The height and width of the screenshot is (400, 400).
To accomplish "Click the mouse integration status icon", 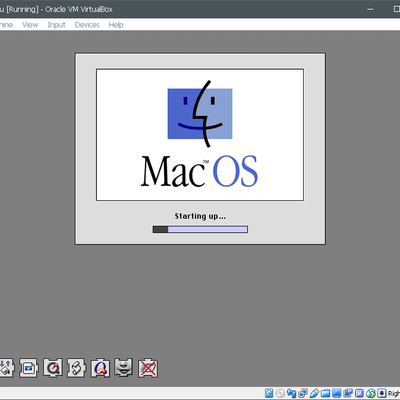I will [371, 393].
